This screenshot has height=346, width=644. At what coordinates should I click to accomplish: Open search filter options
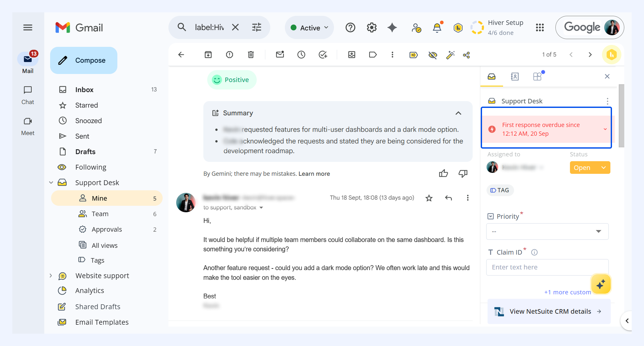tap(257, 27)
